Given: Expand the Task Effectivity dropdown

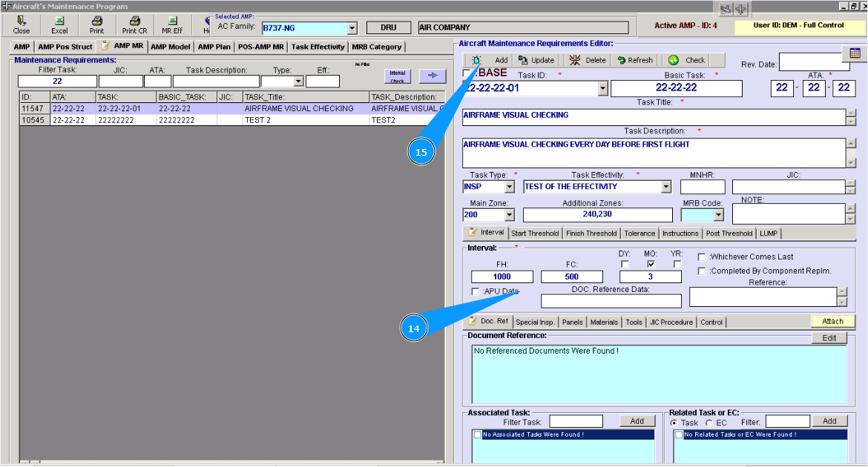Looking at the screenshot, I should click(x=666, y=187).
